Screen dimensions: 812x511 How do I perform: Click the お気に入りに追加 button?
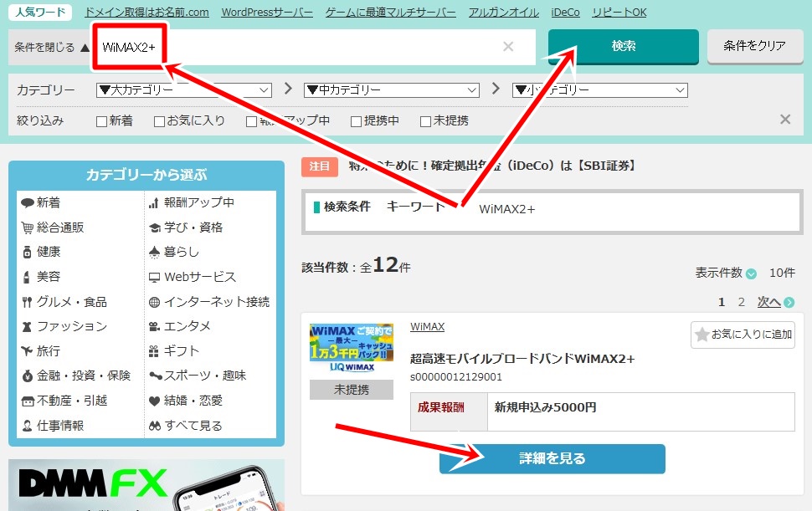(x=743, y=335)
